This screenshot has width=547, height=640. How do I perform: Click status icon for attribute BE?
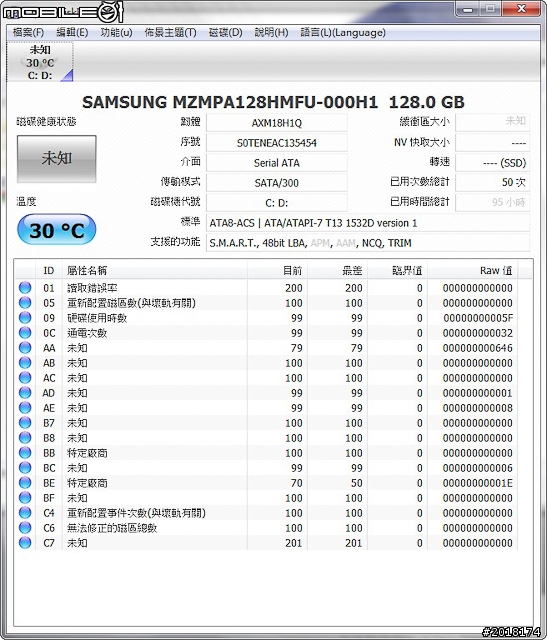[x=25, y=483]
